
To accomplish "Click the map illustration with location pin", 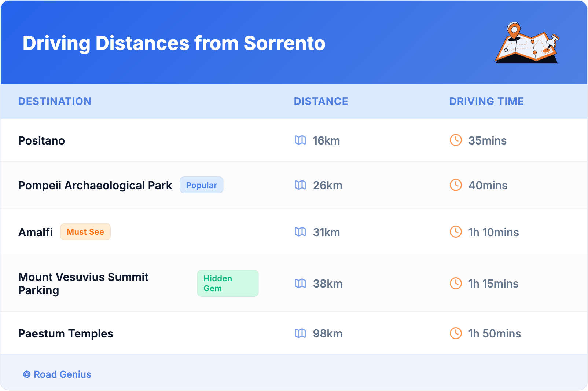I will pos(527,43).
